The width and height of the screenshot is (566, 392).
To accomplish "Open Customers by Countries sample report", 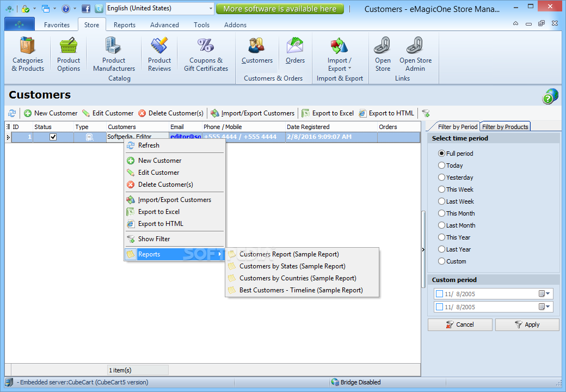I will click(x=302, y=278).
